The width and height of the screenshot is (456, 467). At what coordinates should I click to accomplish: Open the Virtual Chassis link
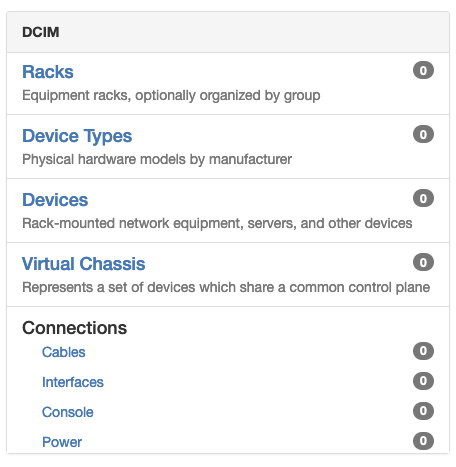[84, 264]
